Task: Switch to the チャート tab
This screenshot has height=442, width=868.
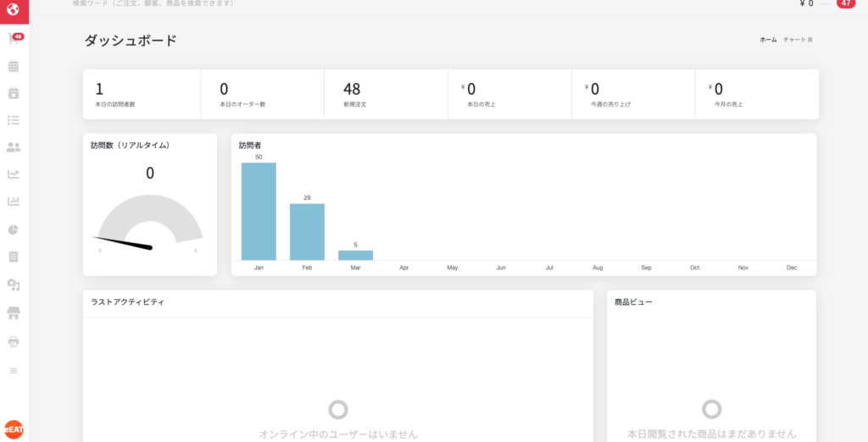Action: point(797,40)
